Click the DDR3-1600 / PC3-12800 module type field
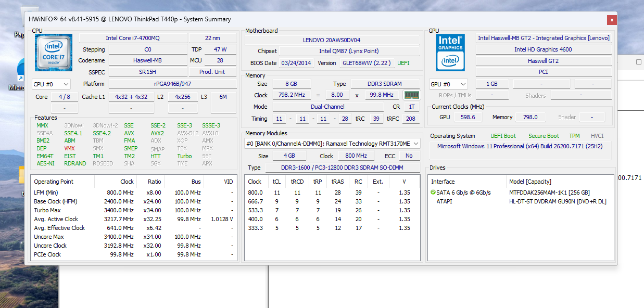 click(343, 168)
